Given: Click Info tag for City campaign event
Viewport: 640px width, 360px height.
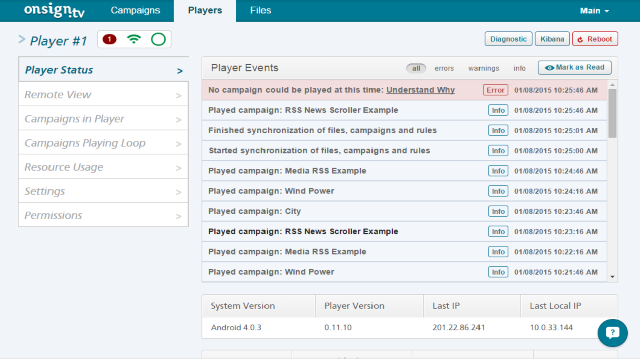Looking at the screenshot, I should click(498, 211).
